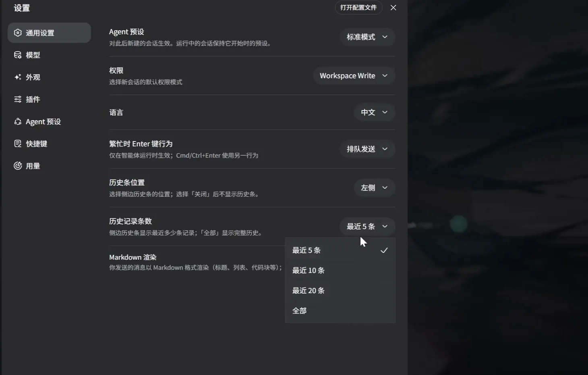Open the 排队发送 Enter behavior dropdown
The width and height of the screenshot is (588, 375).
click(x=367, y=149)
